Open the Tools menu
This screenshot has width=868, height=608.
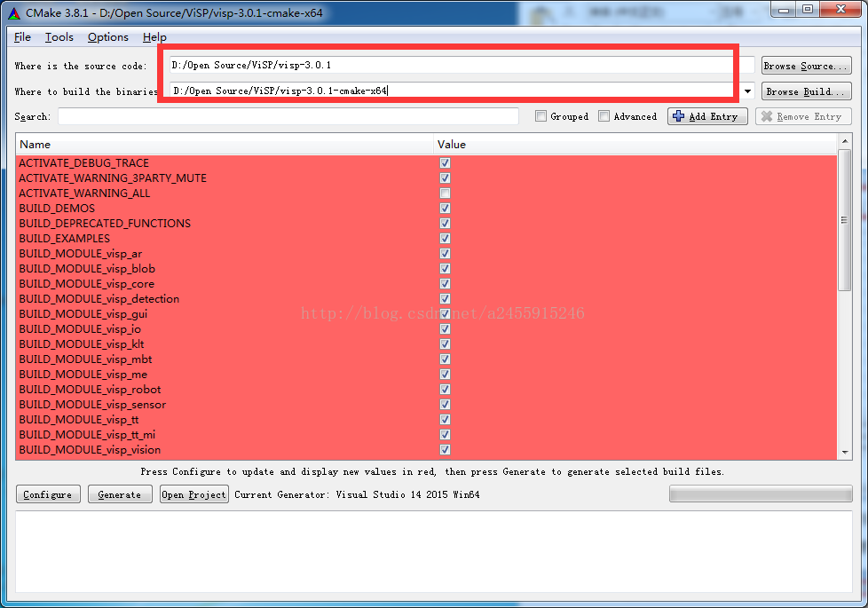pyautogui.click(x=59, y=37)
